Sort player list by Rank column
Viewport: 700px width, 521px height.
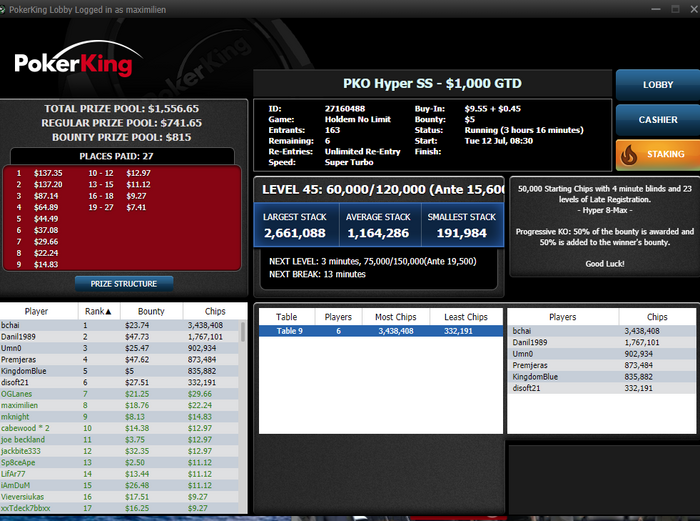click(x=99, y=311)
